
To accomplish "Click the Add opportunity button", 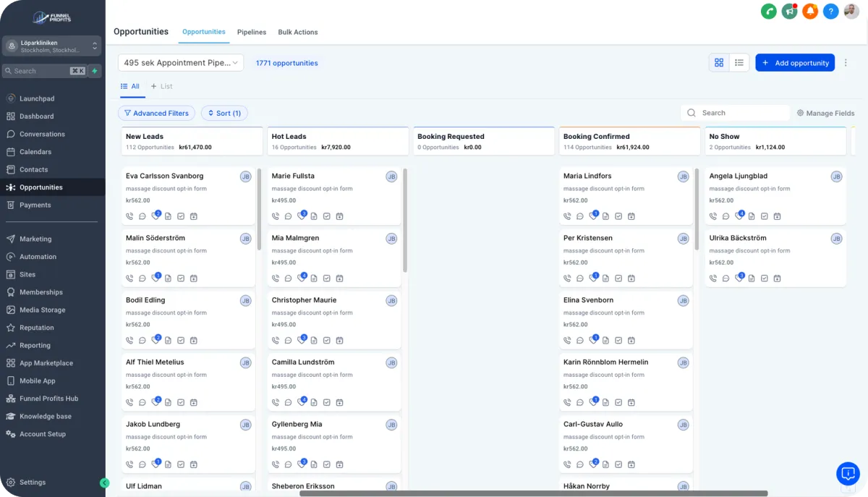I will click(x=795, y=63).
